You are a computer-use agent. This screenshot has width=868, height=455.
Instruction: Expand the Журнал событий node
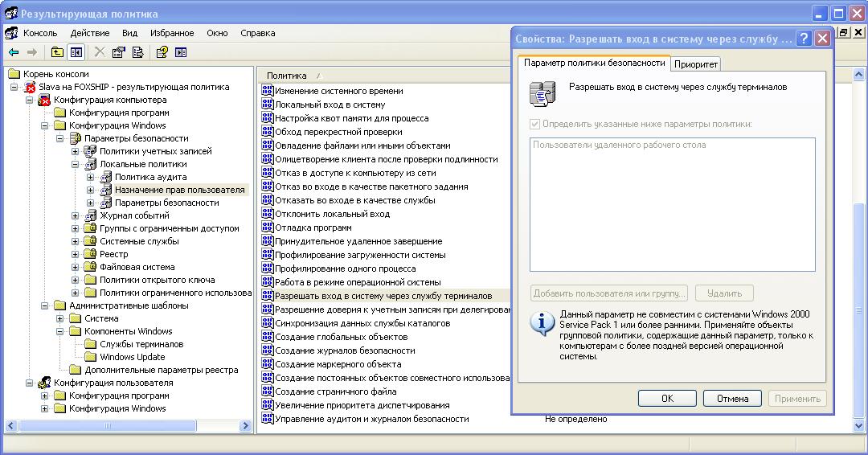click(76, 216)
